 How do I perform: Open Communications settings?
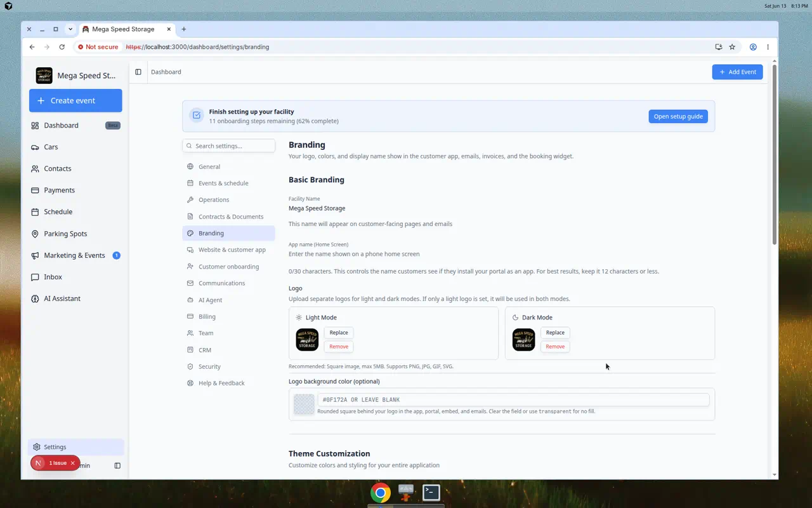pos(228,283)
